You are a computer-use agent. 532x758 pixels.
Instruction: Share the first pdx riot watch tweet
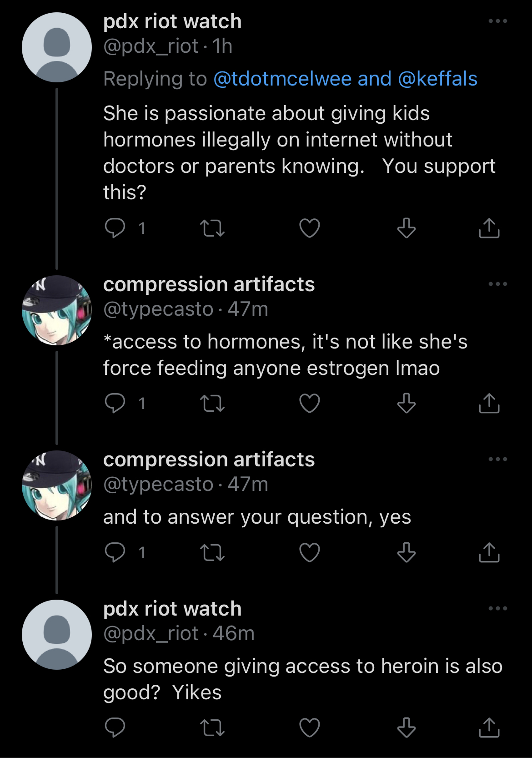tap(489, 228)
